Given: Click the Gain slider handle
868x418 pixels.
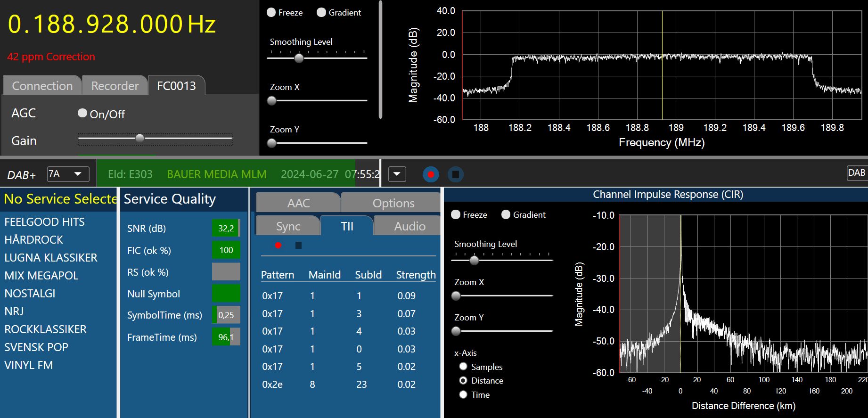Looking at the screenshot, I should coord(139,139).
